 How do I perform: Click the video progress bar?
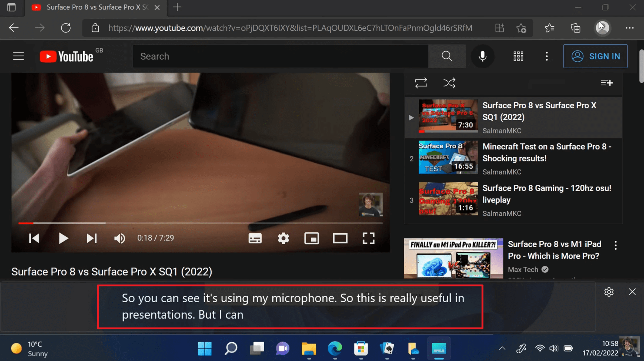tap(200, 223)
